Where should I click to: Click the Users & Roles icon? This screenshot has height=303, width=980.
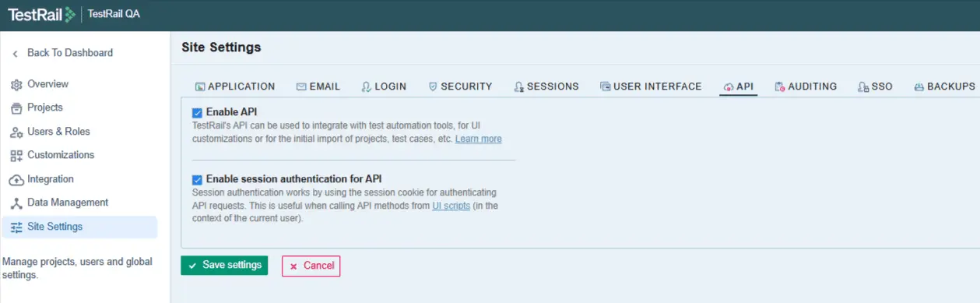(x=16, y=132)
